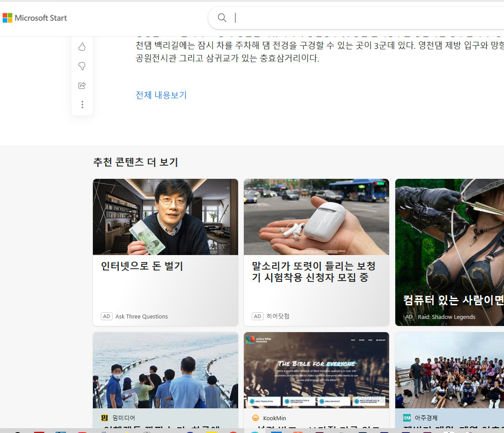Open the 인터넷으로 돈 벌기 card thumbnail
This screenshot has width=504, height=433.
pyautogui.click(x=166, y=217)
